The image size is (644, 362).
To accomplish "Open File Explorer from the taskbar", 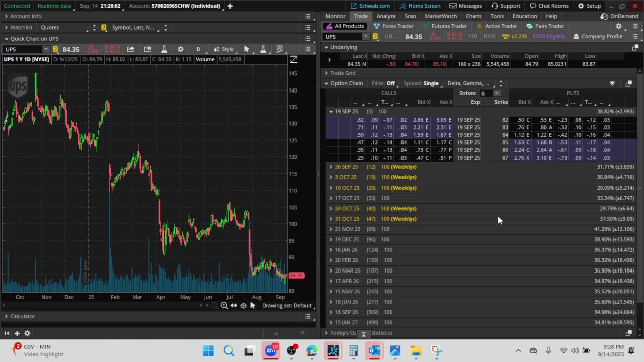I will point(416,351).
